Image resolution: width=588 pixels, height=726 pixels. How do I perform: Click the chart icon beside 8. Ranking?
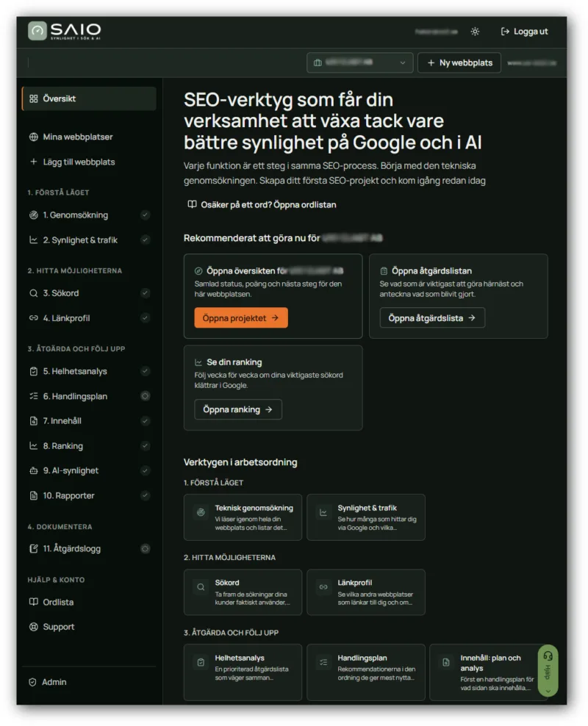pyautogui.click(x=33, y=446)
